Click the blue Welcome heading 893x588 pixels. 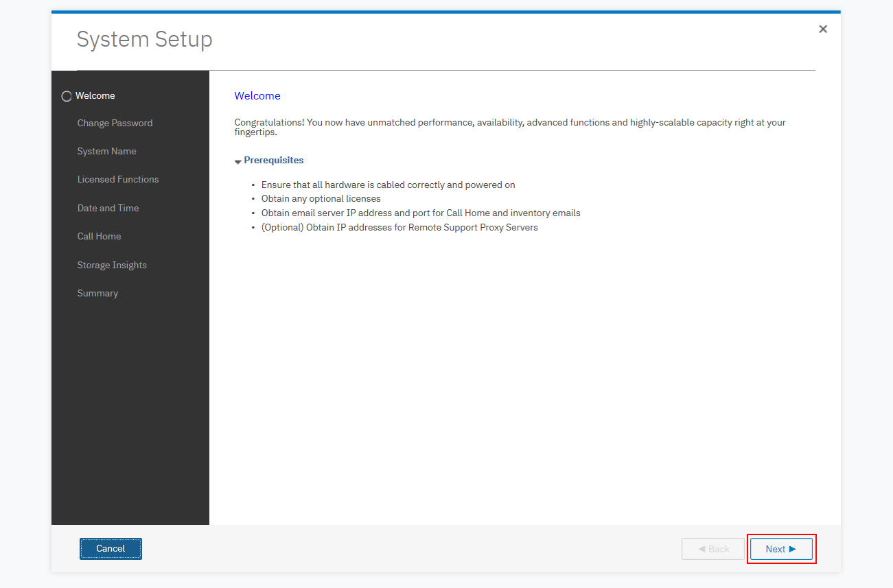[257, 96]
